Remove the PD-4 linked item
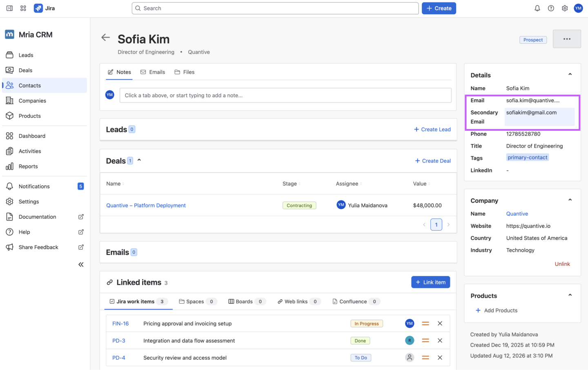Viewport: 588px width, 370px height. tap(440, 358)
